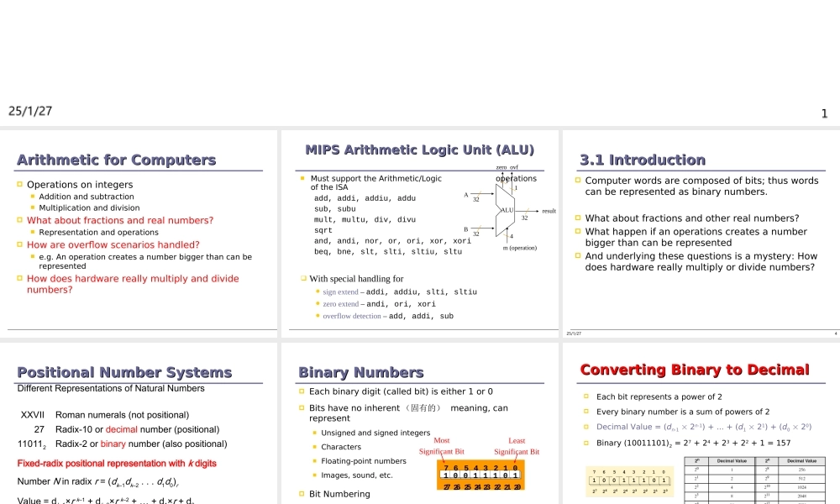Expand the 'sign extend' sub-bullet entry
Screen dimensions: 840x504
pos(339,291)
